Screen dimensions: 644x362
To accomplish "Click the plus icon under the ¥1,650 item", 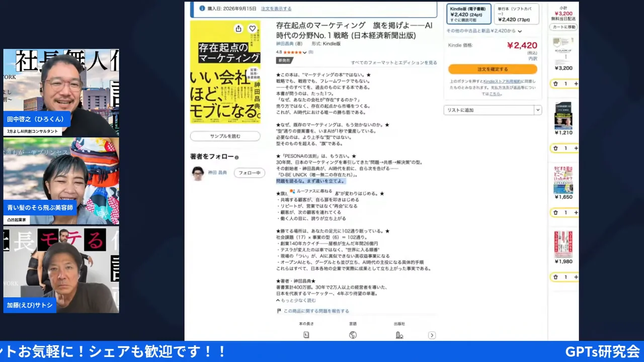I will click(x=576, y=213).
